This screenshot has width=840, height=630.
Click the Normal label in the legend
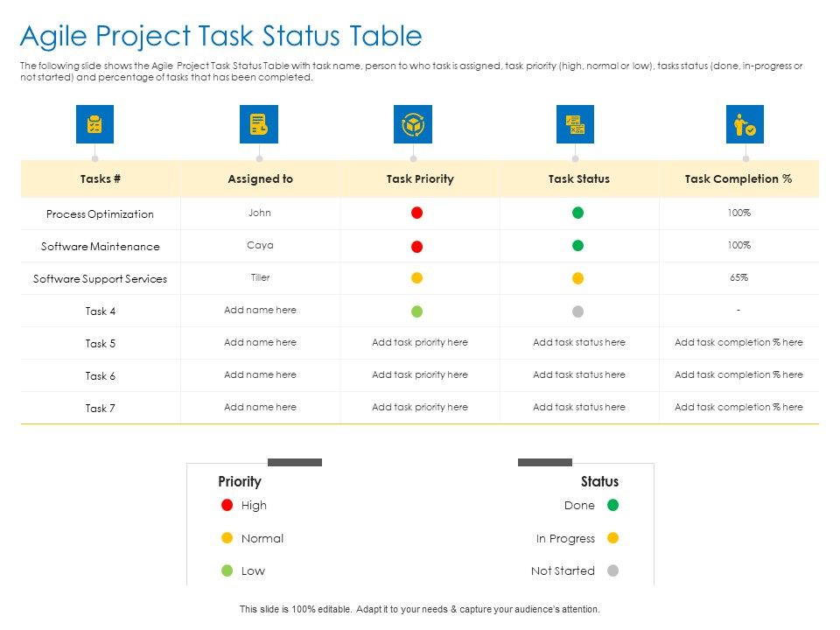(x=262, y=538)
